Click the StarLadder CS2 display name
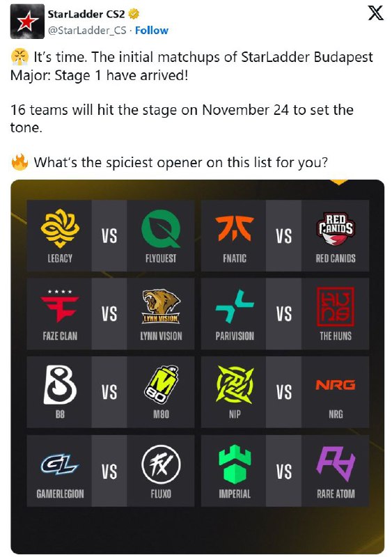The width and height of the screenshot is (392, 557). click(86, 14)
